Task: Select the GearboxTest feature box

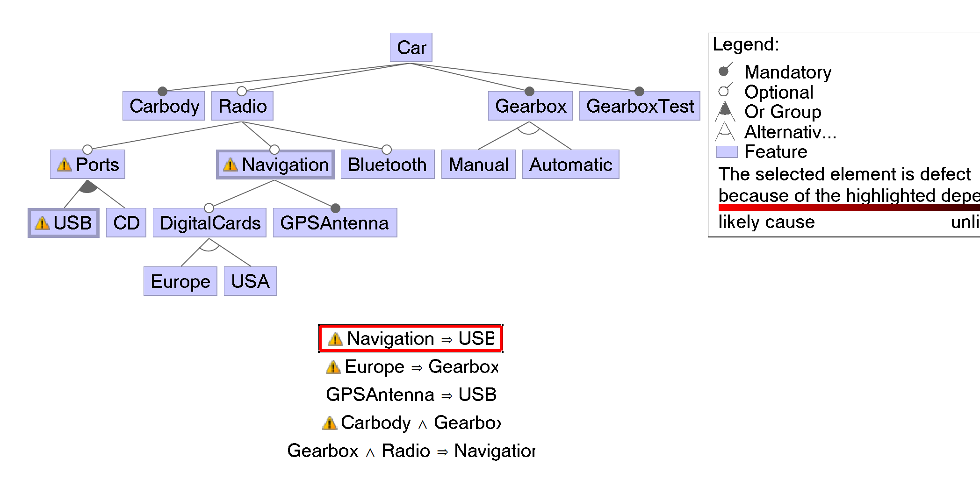Action: [x=640, y=106]
